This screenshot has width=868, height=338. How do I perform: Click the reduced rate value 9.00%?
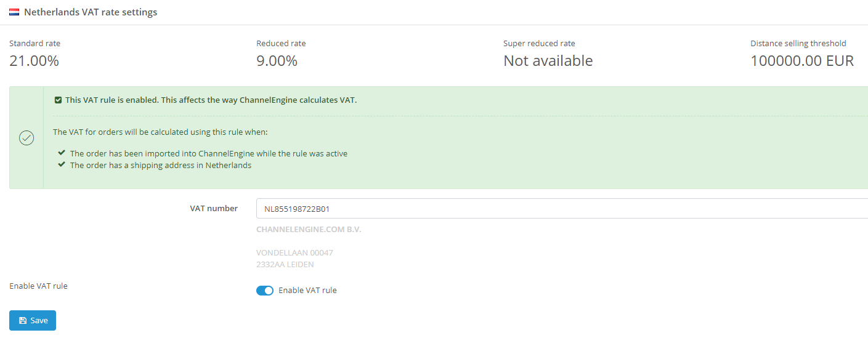click(277, 61)
